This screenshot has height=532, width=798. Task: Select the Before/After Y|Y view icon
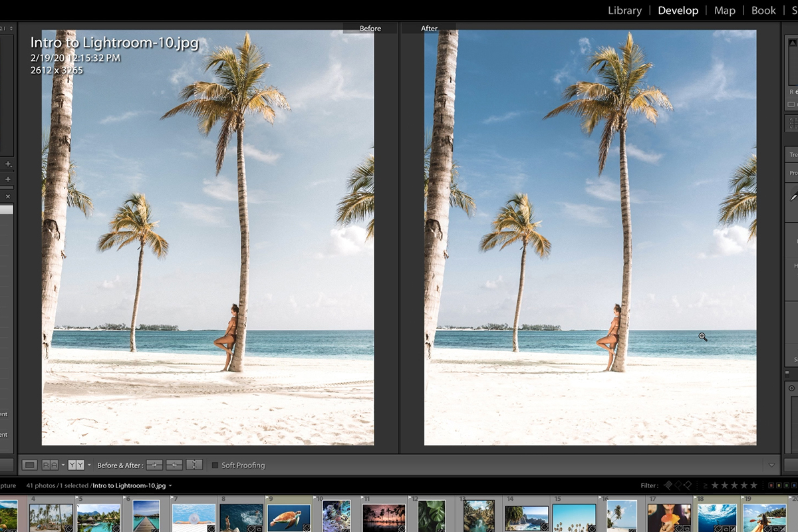coord(76,465)
